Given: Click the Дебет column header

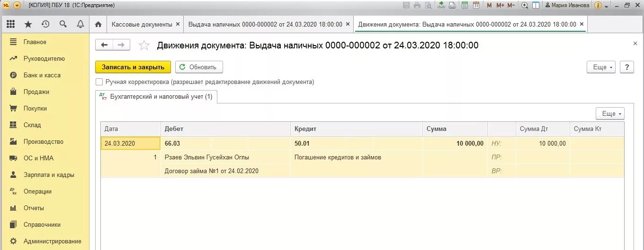Looking at the screenshot, I should click(225, 129).
